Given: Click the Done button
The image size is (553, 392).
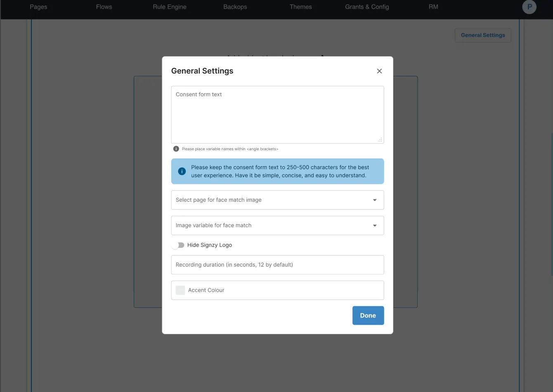Looking at the screenshot, I should (x=368, y=316).
